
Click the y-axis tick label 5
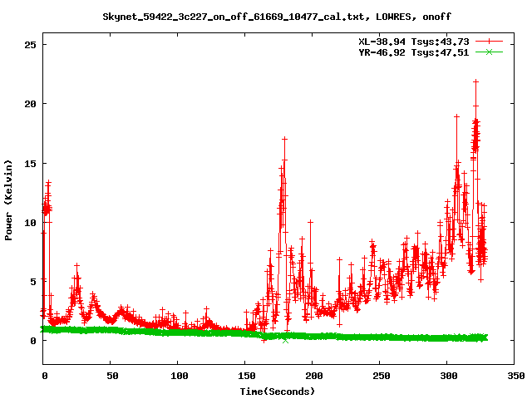[33, 282]
